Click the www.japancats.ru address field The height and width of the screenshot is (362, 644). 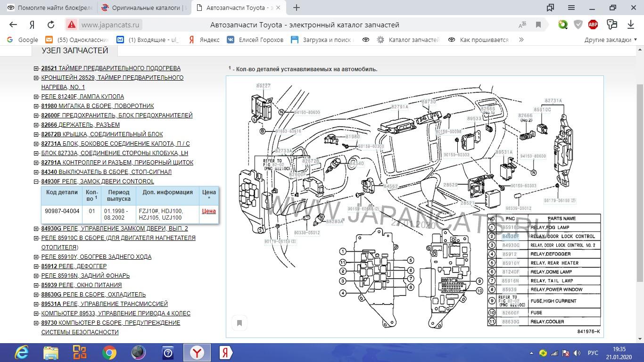point(110,25)
